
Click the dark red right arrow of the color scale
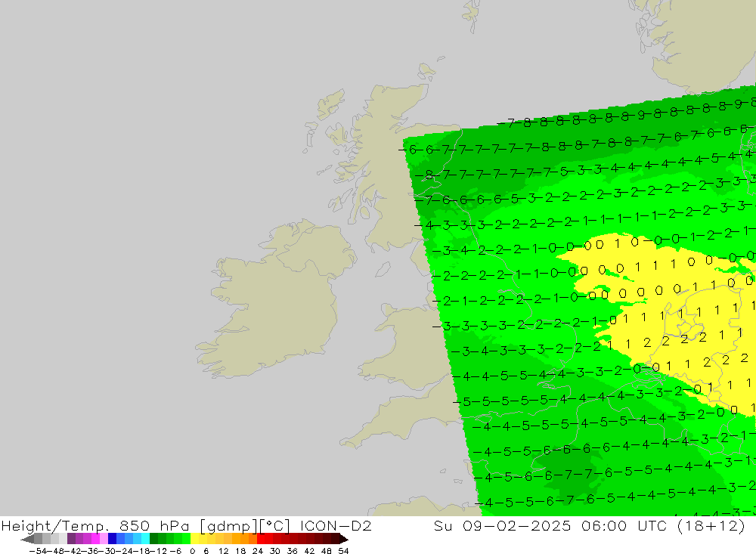(x=344, y=539)
